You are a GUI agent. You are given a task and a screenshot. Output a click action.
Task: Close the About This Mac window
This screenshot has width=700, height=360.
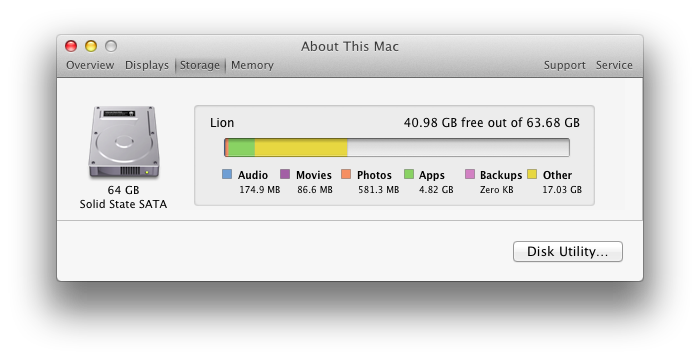click(71, 46)
